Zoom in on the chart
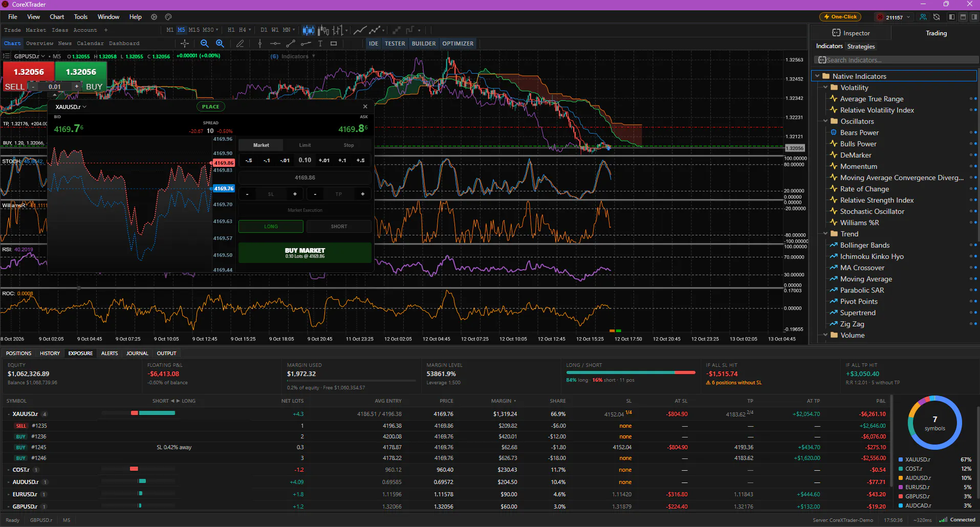 (x=220, y=43)
